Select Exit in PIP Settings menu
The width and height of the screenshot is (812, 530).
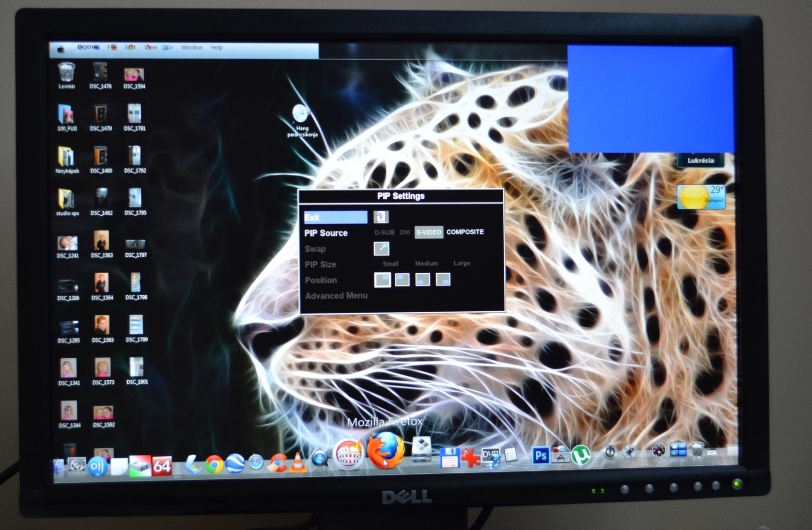click(x=335, y=217)
